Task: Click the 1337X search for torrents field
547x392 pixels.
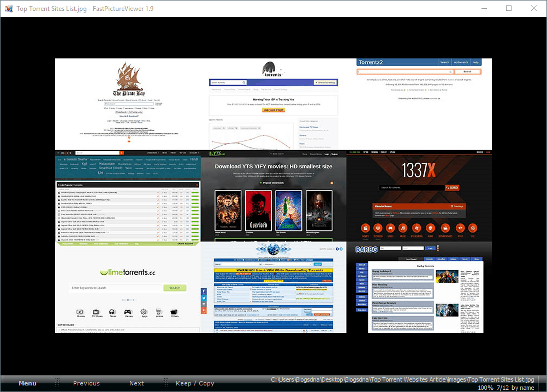Action: click(412, 188)
